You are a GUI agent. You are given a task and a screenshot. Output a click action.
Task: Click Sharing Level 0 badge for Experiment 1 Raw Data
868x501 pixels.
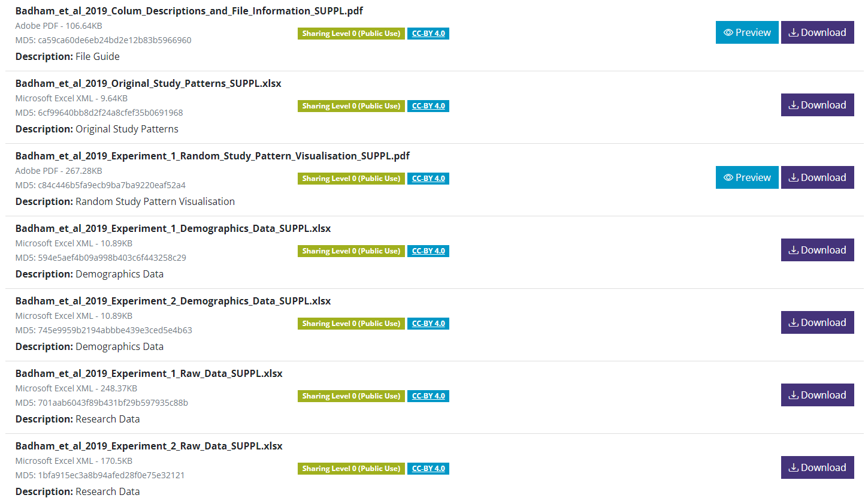(351, 396)
